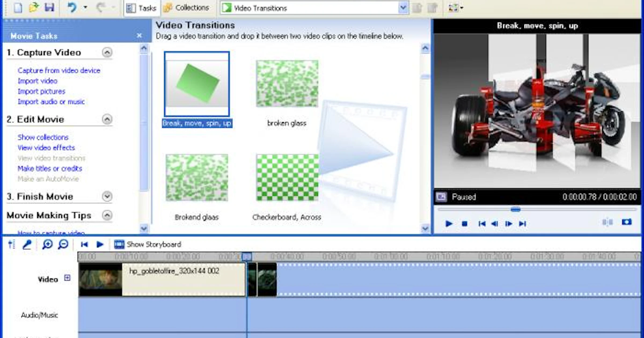Expand the Finish Movie section
This screenshot has width=644, height=338.
[107, 197]
